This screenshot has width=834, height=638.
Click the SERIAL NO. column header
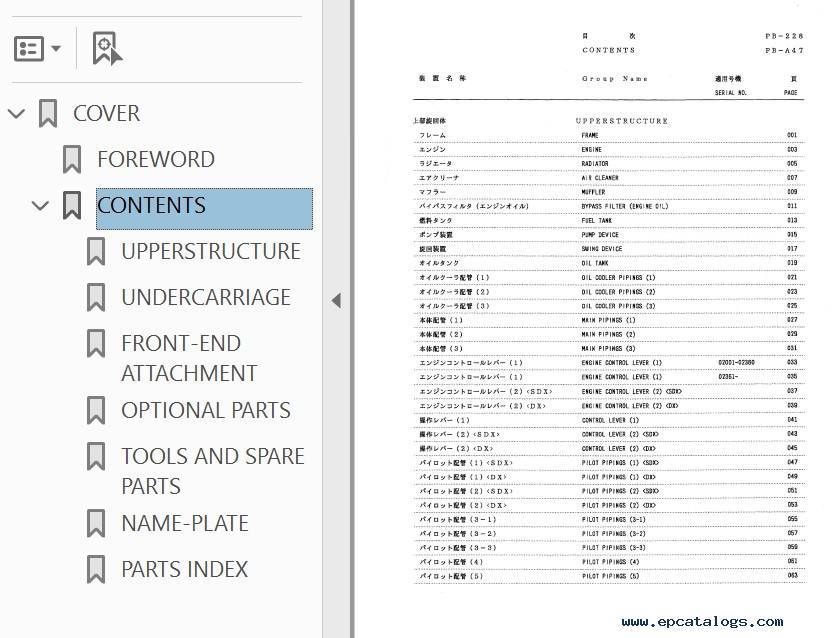[731, 93]
